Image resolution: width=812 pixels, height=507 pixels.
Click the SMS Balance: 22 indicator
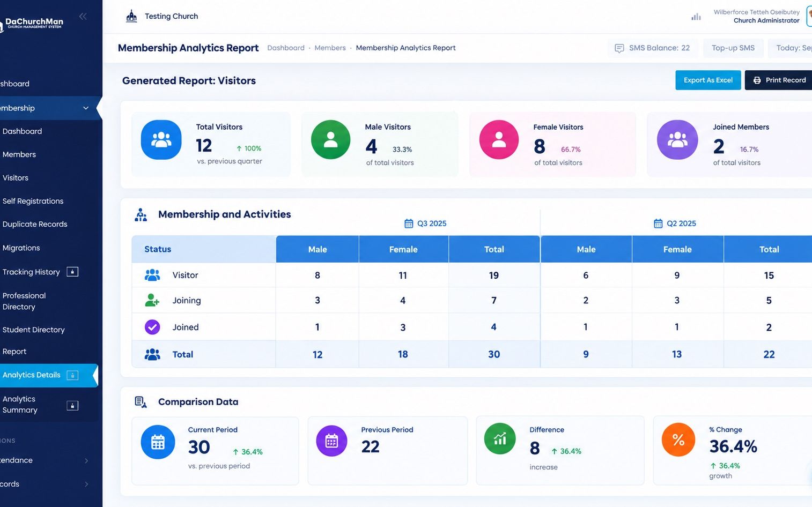pos(653,48)
